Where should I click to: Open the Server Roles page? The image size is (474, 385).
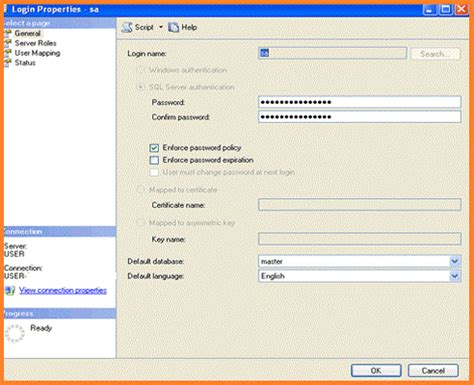click(x=35, y=43)
